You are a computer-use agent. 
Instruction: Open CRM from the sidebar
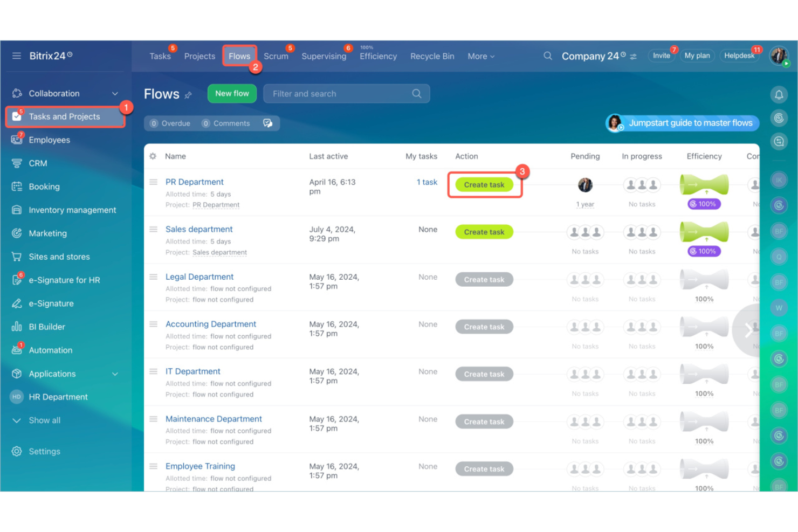click(x=38, y=163)
